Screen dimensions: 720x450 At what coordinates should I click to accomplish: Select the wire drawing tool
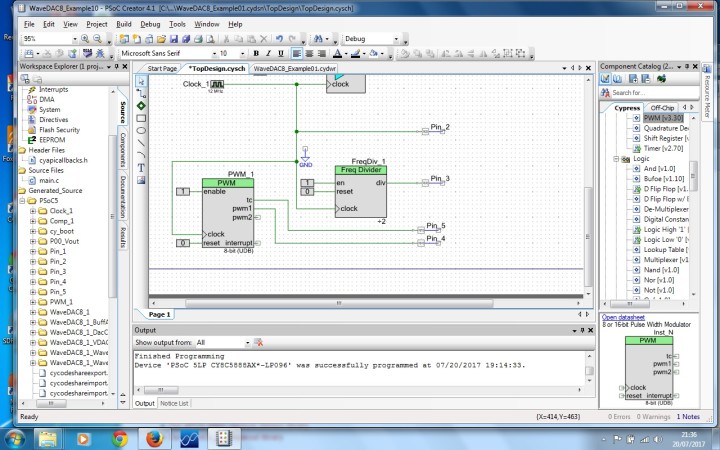coord(141,94)
